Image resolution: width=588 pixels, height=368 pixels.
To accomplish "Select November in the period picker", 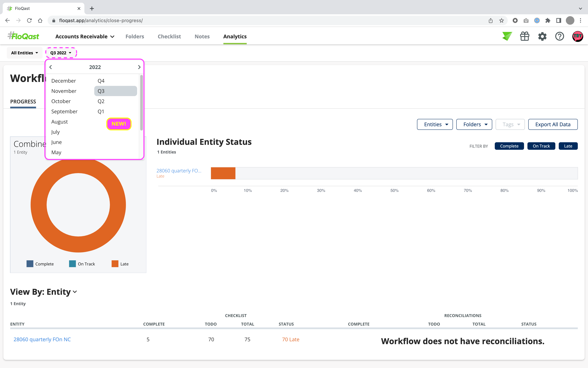I will coord(64,91).
